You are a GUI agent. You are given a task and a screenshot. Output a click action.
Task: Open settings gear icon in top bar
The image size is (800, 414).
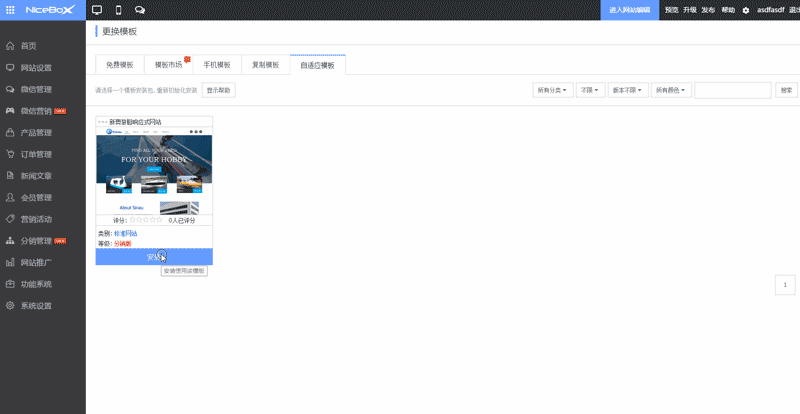click(746, 10)
